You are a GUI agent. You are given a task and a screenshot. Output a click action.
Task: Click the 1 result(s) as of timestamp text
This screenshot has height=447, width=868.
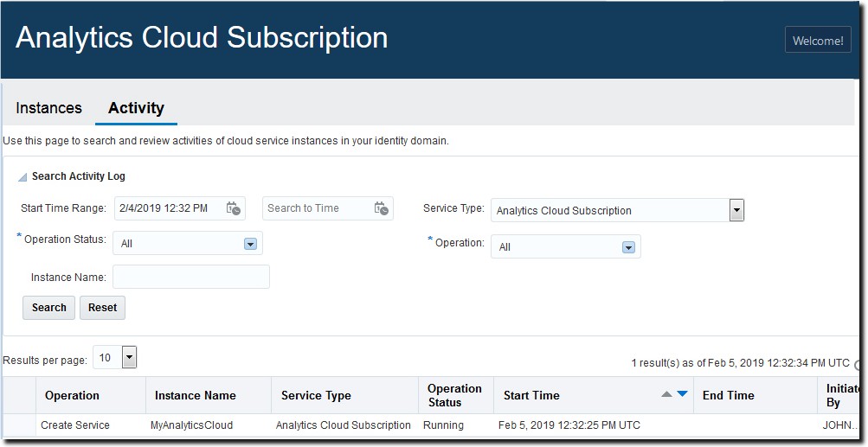point(740,363)
